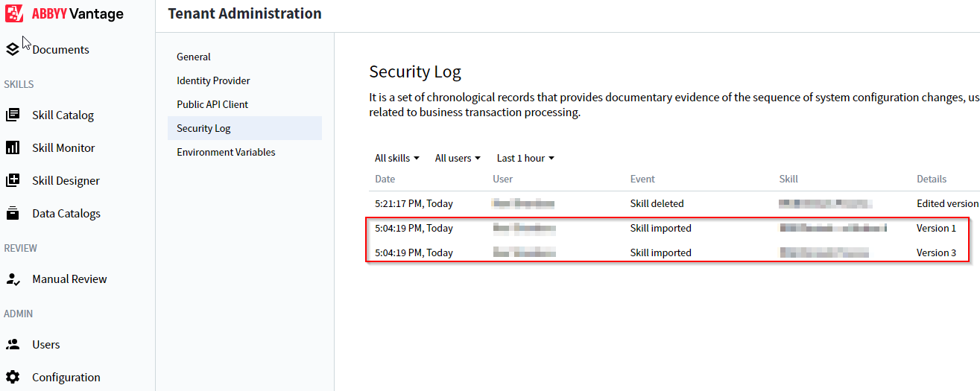Open the Public API Client section
The width and height of the screenshot is (980, 391).
(212, 104)
